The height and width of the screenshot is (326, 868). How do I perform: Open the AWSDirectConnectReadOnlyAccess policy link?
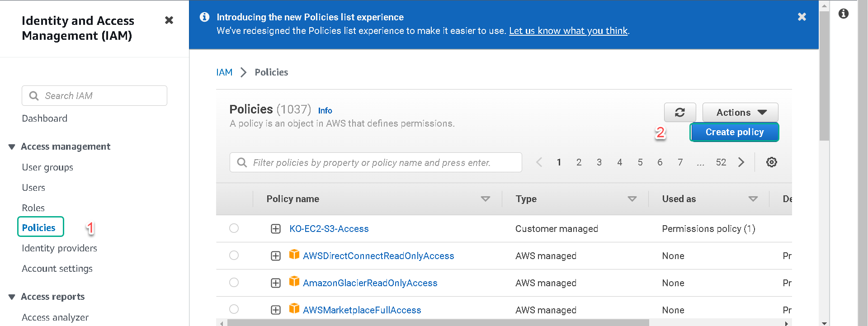coord(378,256)
